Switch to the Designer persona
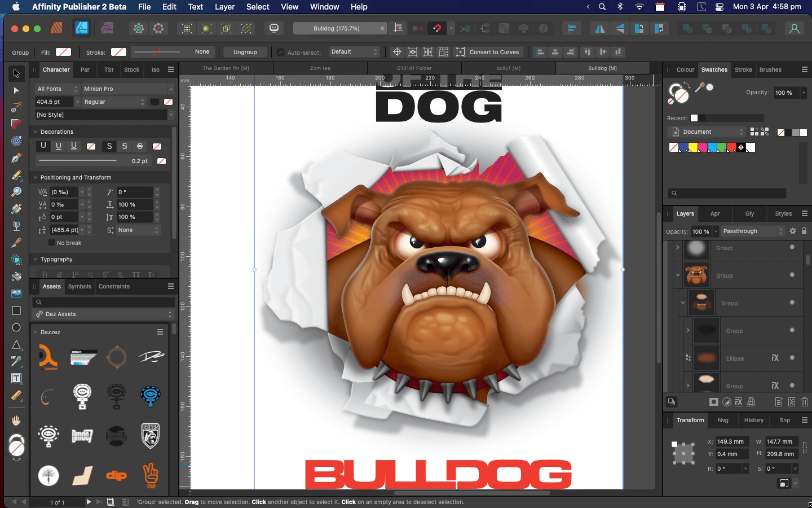Screen dimensions: 812x508 (82, 28)
